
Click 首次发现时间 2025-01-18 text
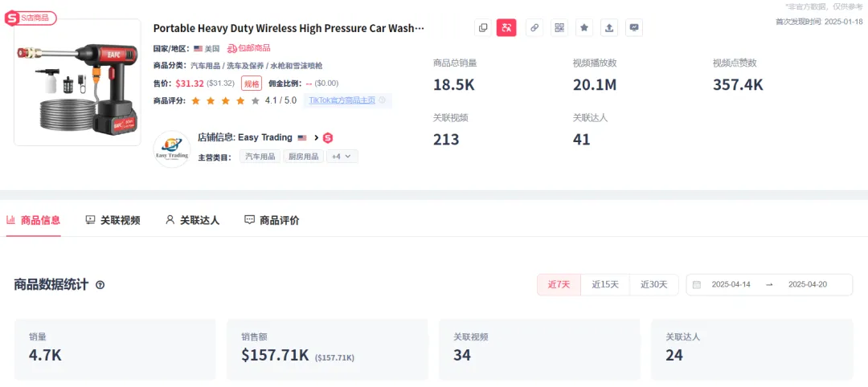819,22
